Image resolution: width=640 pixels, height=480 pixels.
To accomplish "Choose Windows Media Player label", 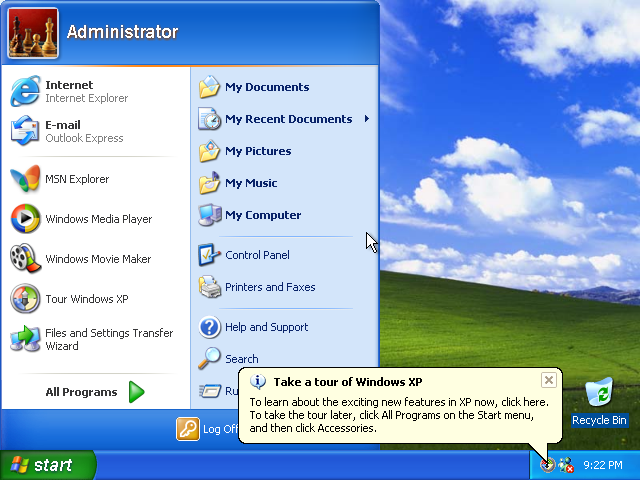I will (99, 219).
